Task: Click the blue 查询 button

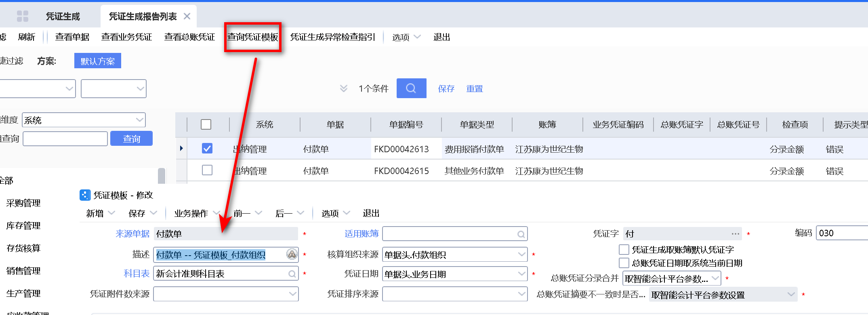Action: click(132, 139)
